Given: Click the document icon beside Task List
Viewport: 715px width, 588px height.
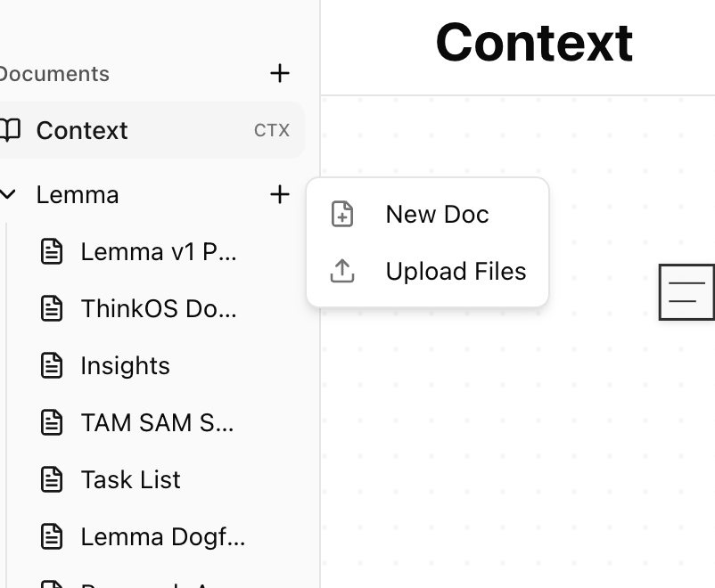Looking at the screenshot, I should pyautogui.click(x=53, y=479).
